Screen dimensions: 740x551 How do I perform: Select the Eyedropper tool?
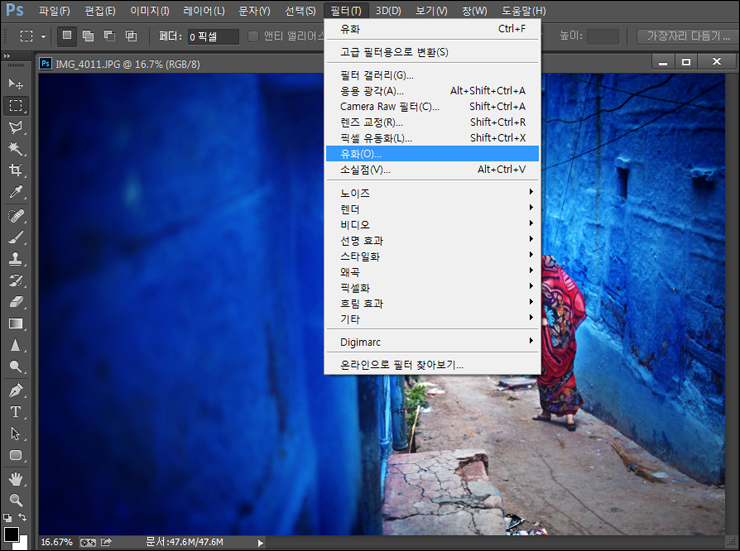pos(15,192)
